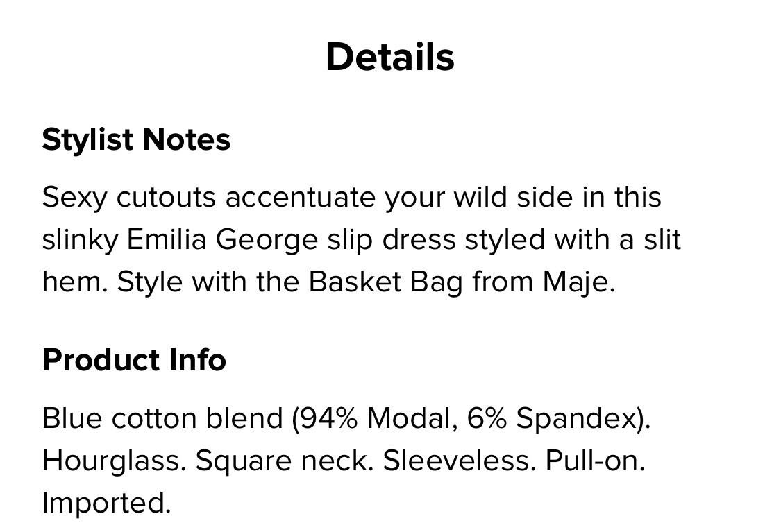
Task: Click the words "Sexy cutouts"
Action: click(129, 198)
